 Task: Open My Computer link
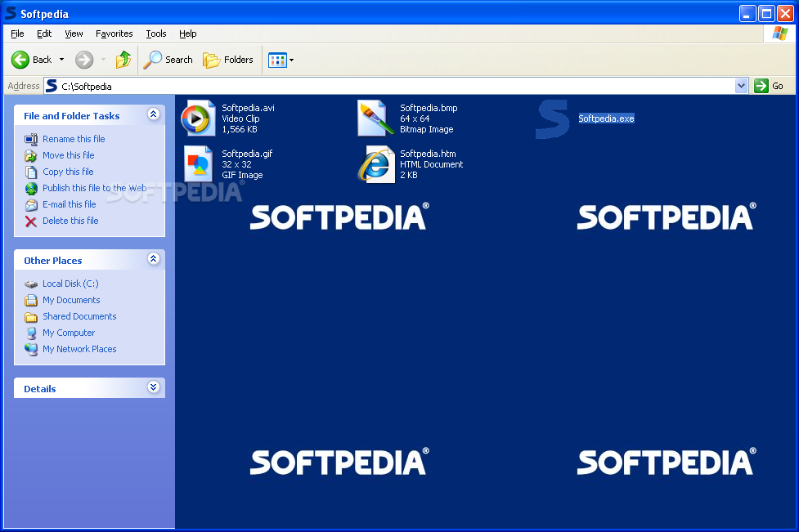(x=69, y=333)
